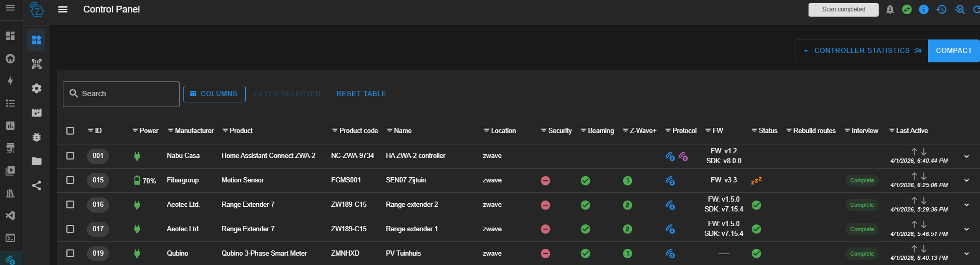This screenshot has height=265, width=980.
Task: Select the checkbox for node 015
Action: 70,180
